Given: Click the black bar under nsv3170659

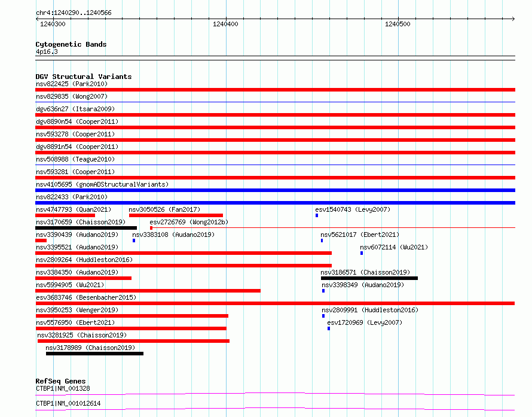Looking at the screenshot, I should coord(86,228).
